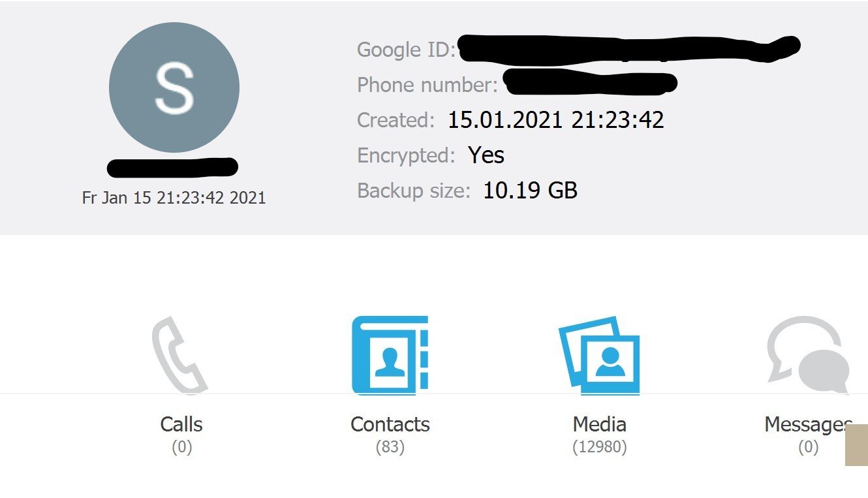The image size is (868, 498).
Task: Click the Media count (12980)
Action: tap(599, 448)
